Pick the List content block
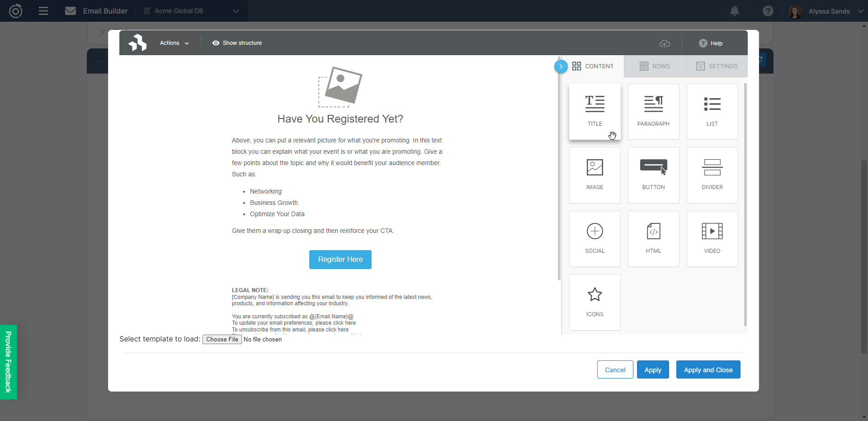 point(712,112)
